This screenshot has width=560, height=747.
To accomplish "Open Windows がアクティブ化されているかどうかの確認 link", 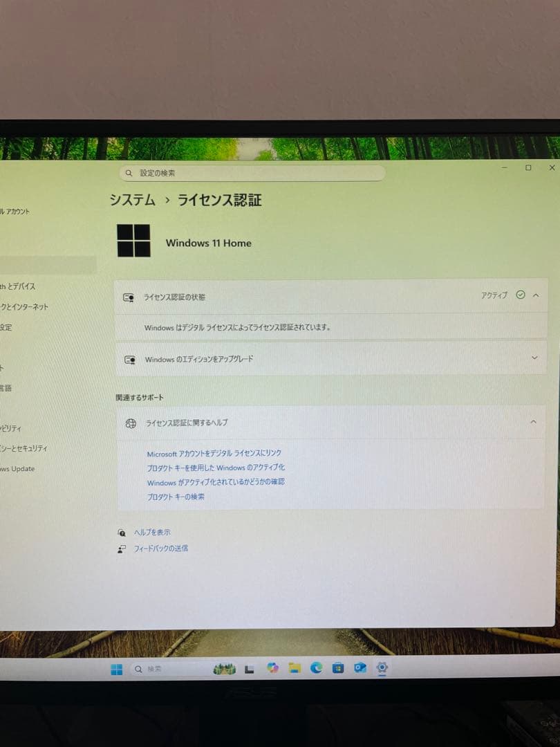I will coord(216,482).
